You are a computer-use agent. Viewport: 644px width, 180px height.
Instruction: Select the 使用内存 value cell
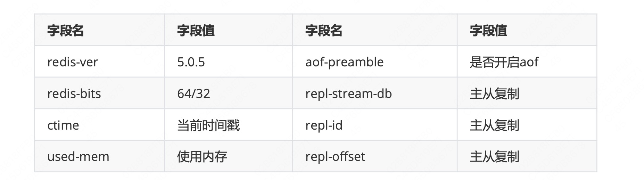coord(229,156)
